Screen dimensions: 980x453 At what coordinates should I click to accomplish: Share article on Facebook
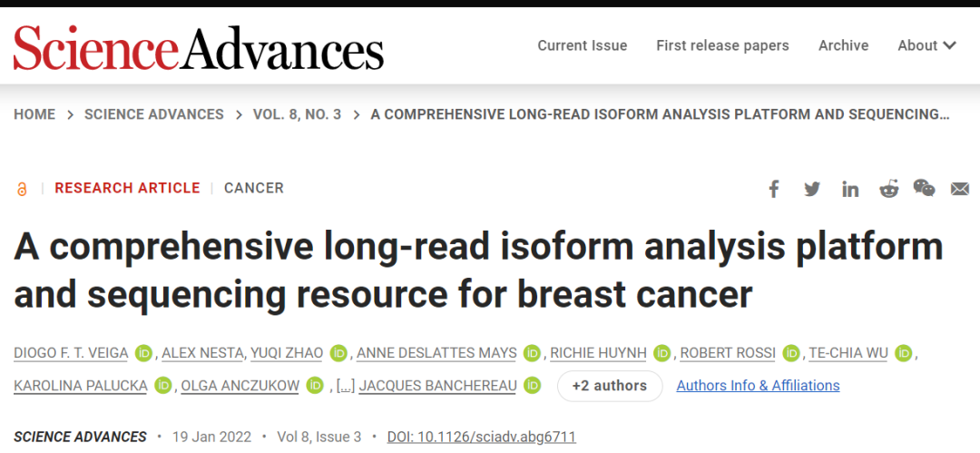coord(774,189)
